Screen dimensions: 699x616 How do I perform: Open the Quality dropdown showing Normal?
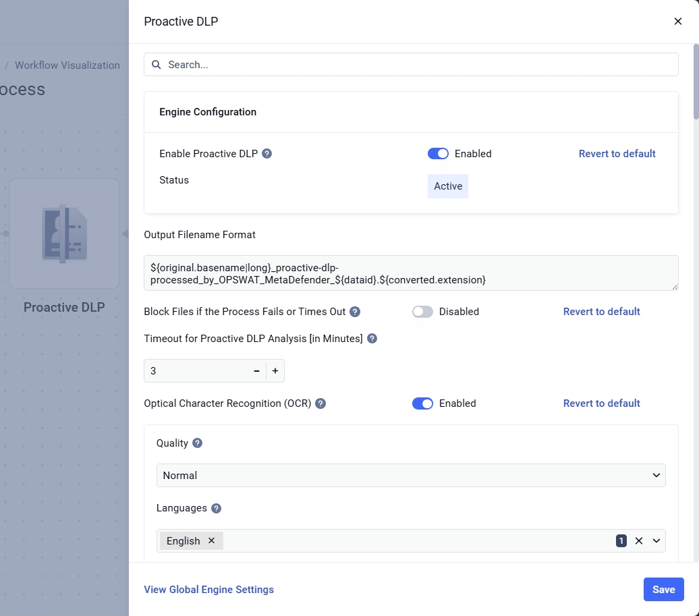(411, 476)
